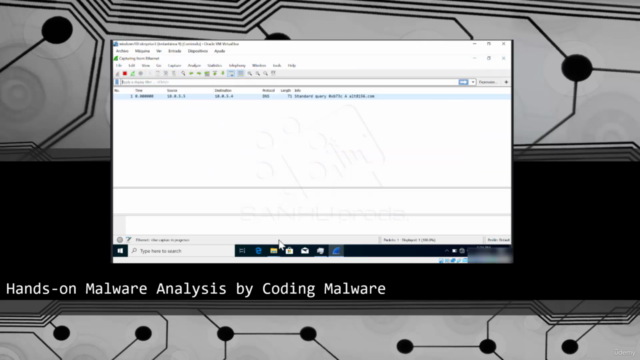Save the capture file from toolbar
640x360 pixels.
158,73
